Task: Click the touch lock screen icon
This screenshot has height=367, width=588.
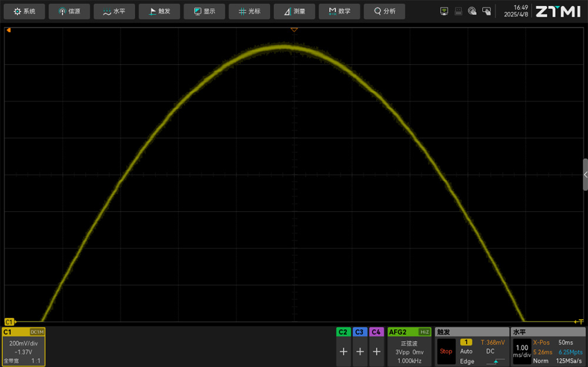Action: [486, 11]
